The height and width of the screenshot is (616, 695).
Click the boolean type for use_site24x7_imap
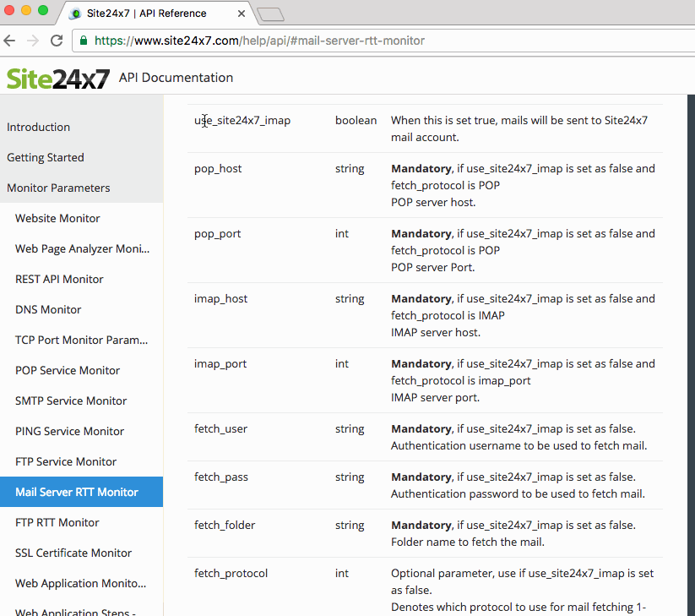356,121
